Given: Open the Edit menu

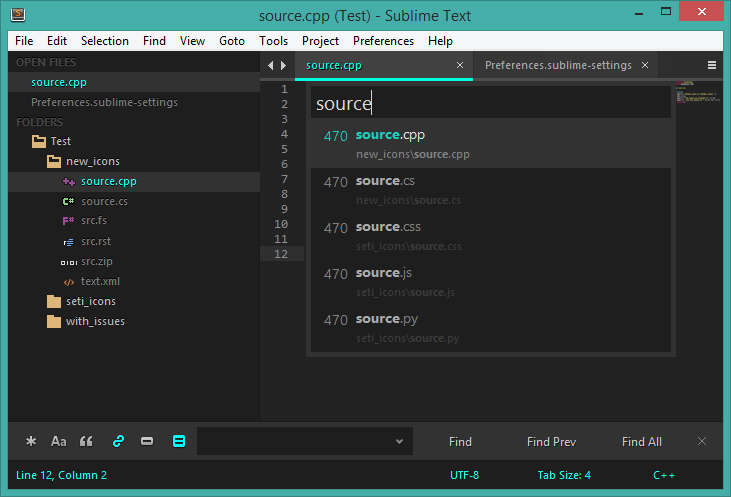Looking at the screenshot, I should pos(57,41).
